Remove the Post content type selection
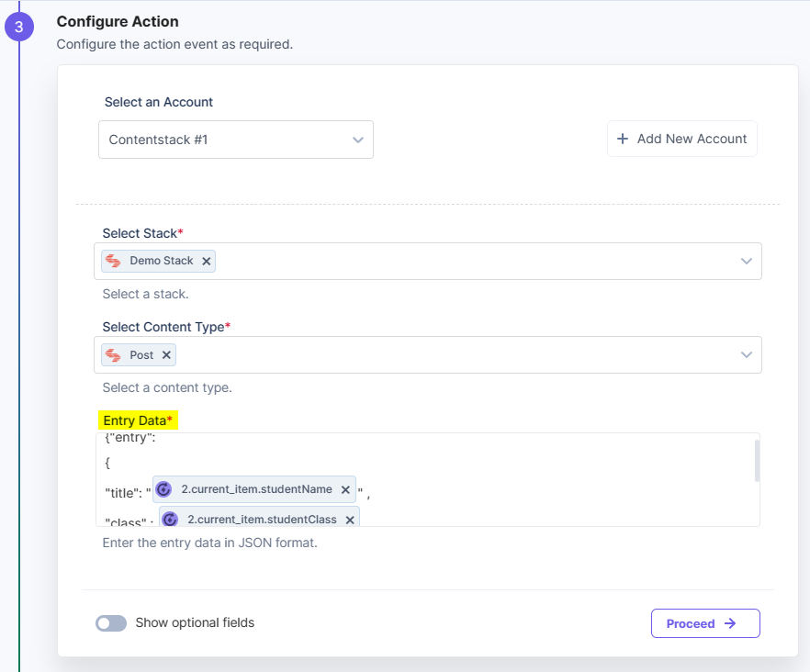Image resolution: width=810 pixels, height=672 pixels. point(166,354)
